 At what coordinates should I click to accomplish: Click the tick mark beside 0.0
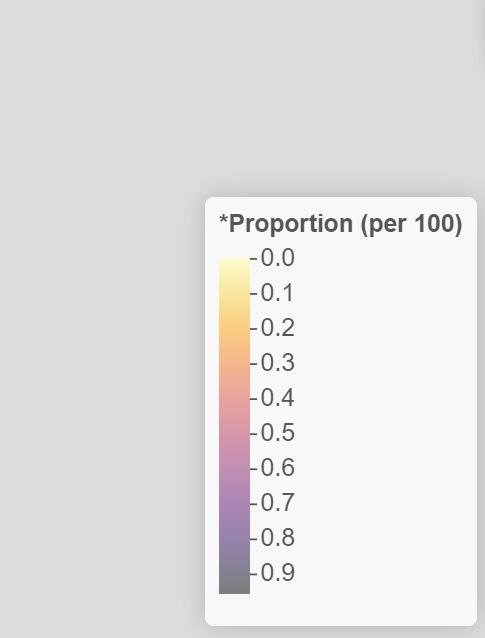coord(254,258)
